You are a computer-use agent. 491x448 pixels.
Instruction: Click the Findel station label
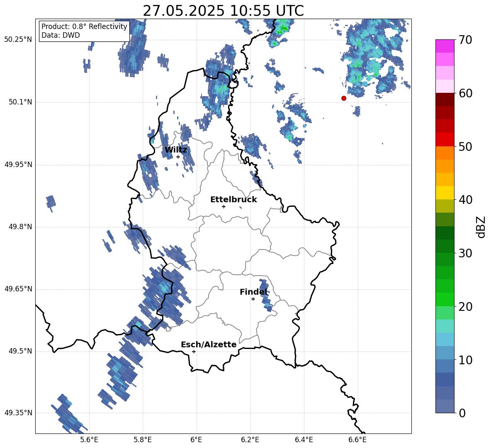click(253, 292)
